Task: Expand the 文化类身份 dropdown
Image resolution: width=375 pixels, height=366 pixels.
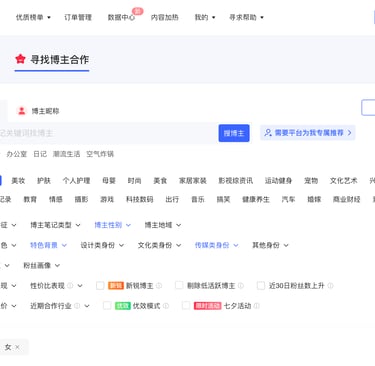Action: 160,245
